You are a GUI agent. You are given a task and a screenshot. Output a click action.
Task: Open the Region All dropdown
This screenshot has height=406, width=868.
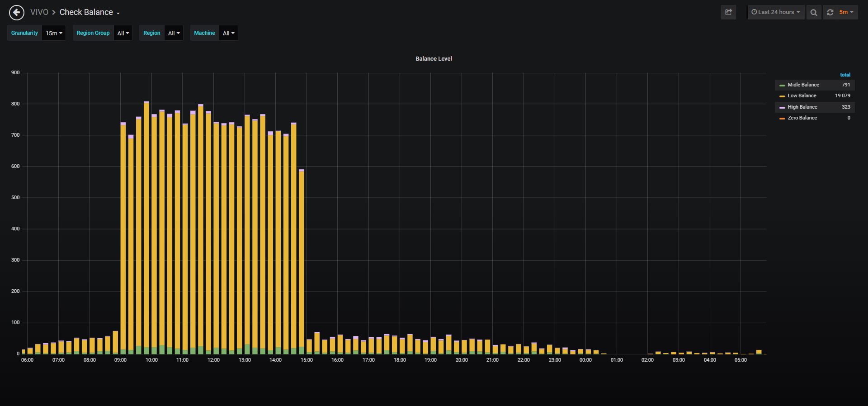click(174, 33)
